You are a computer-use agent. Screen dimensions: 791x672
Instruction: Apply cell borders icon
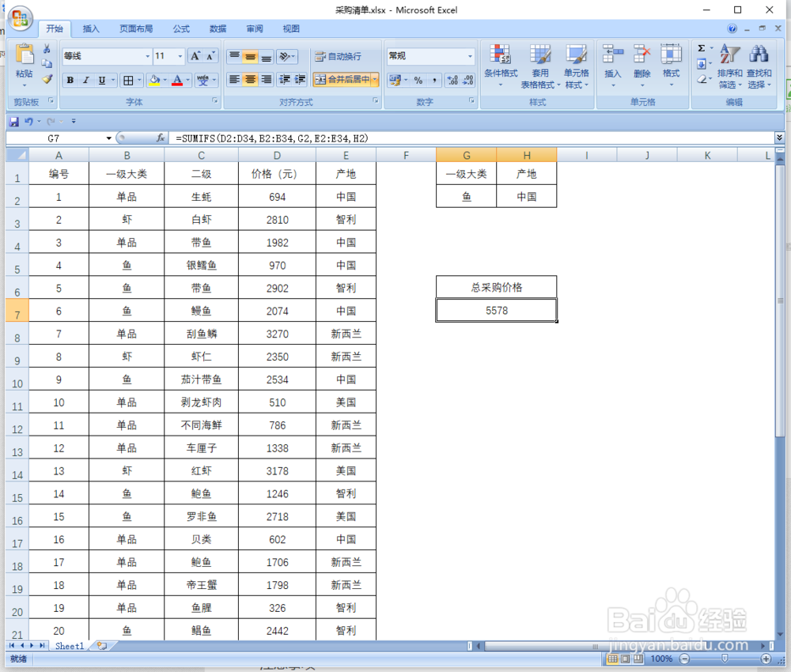129,80
